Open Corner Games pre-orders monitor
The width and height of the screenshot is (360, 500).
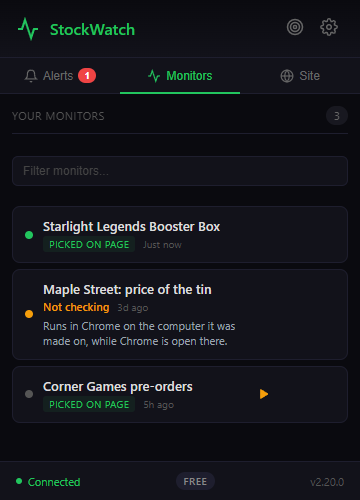(180, 395)
